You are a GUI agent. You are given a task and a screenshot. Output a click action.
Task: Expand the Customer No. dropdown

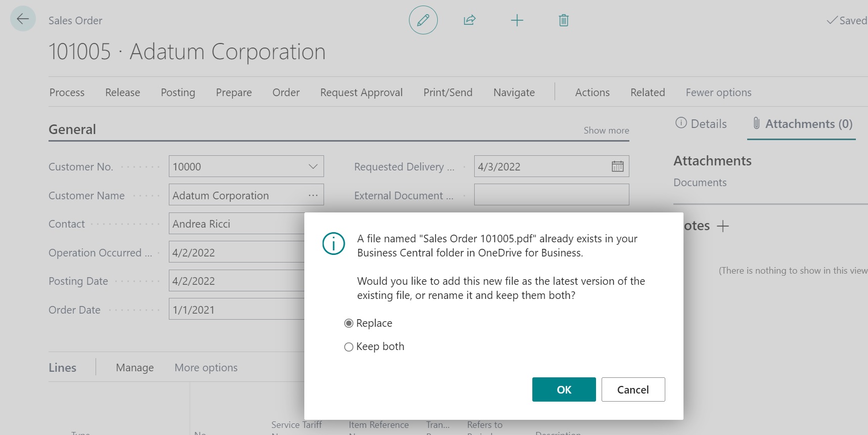[313, 166]
